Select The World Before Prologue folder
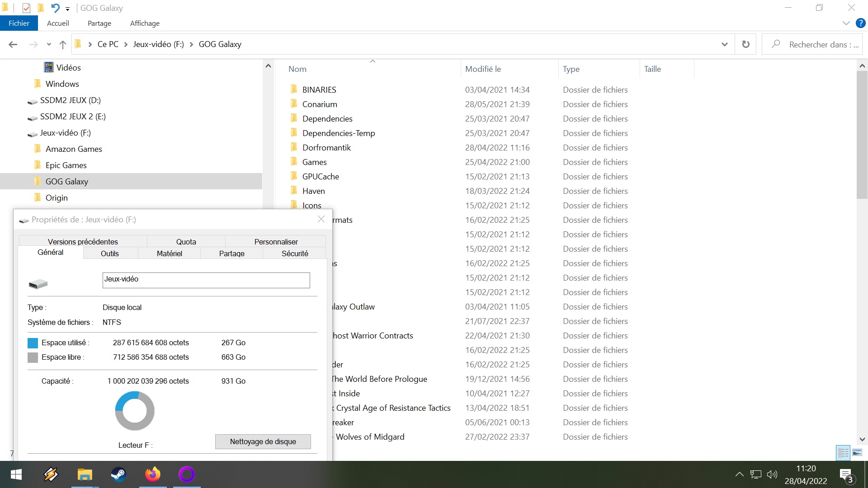 379,379
